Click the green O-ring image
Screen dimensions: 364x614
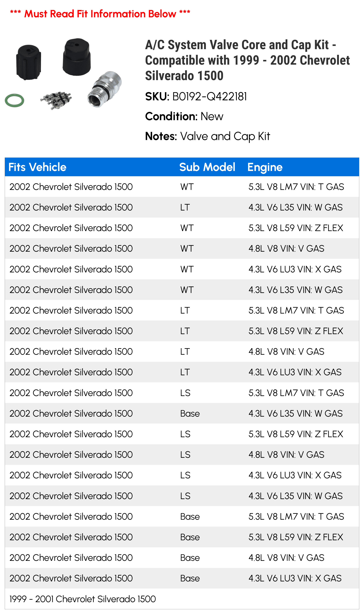click(x=15, y=100)
